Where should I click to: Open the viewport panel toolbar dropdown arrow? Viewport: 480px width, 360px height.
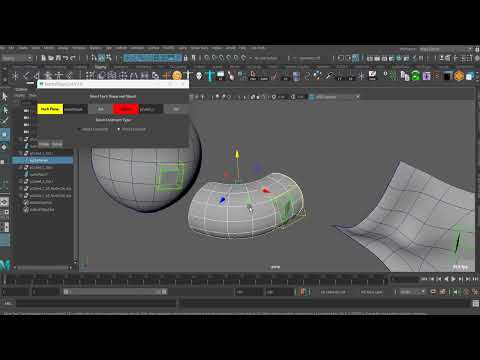(358, 97)
